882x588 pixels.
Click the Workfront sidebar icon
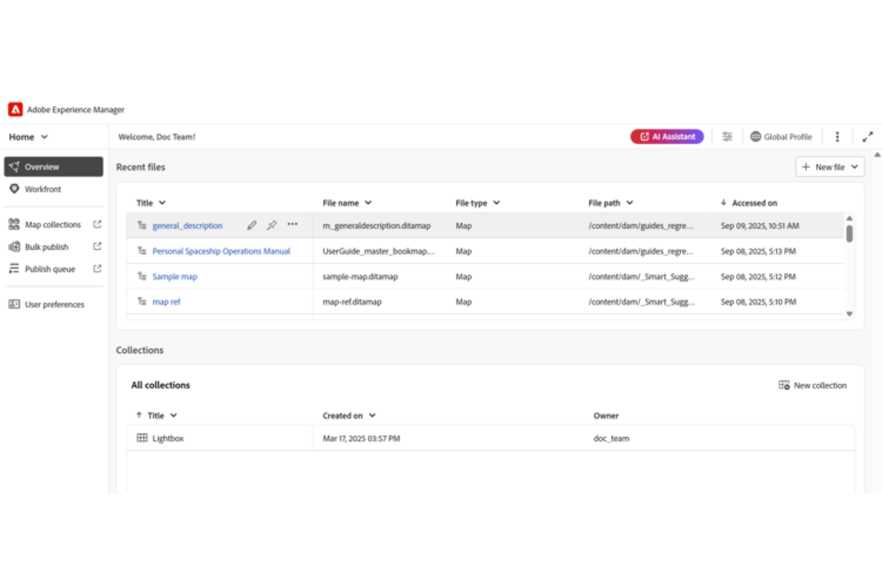[14, 189]
